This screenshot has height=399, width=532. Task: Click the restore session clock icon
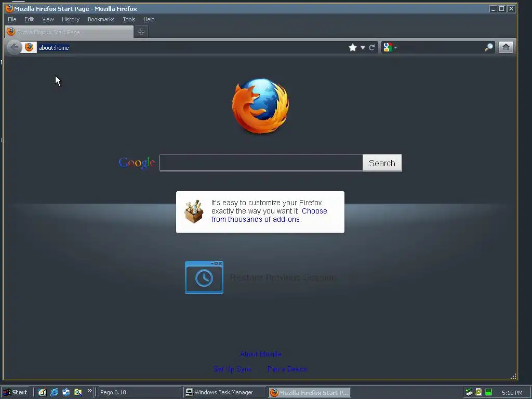tap(204, 277)
